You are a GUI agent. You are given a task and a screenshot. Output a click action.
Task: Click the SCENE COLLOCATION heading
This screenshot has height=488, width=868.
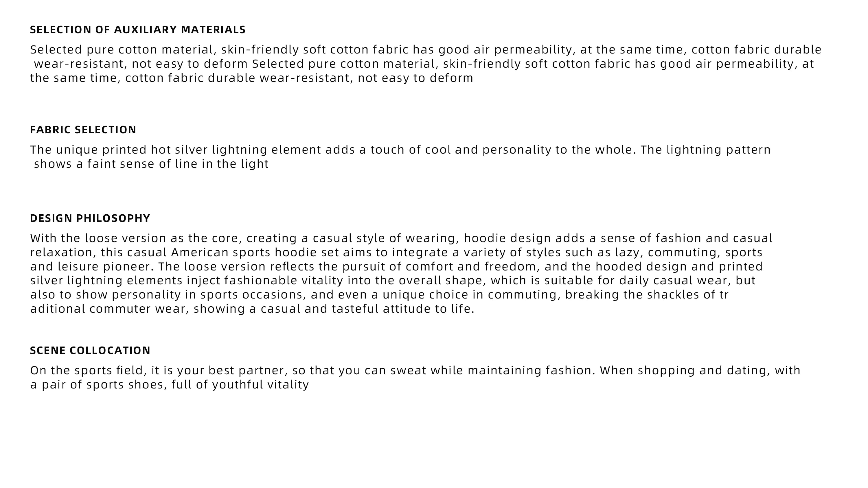(90, 350)
